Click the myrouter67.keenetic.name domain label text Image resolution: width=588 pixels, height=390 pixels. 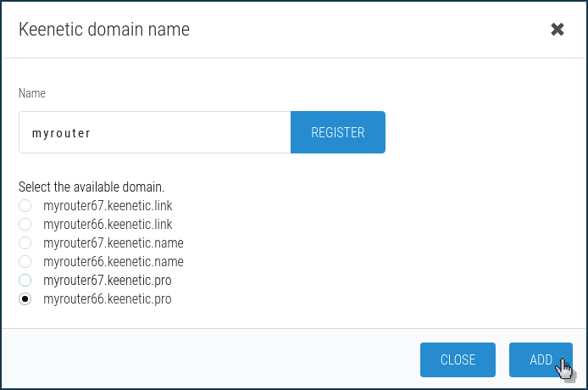(114, 243)
